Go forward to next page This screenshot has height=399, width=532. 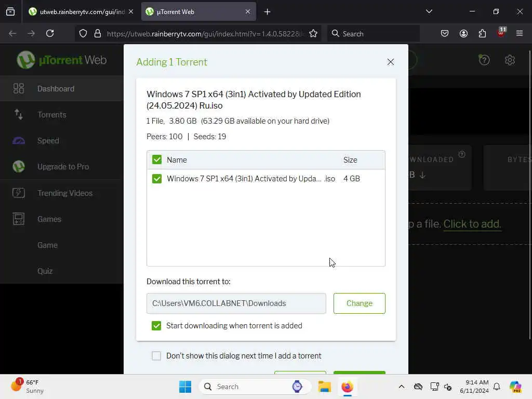(x=31, y=33)
